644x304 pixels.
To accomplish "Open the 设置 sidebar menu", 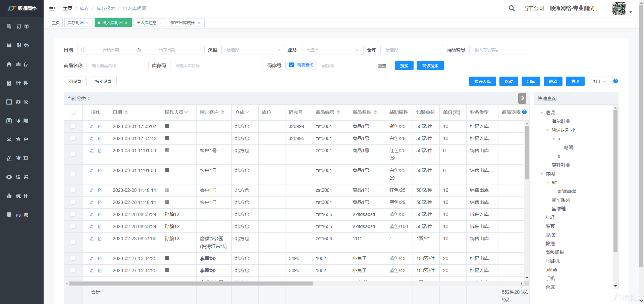I will pos(22,177).
